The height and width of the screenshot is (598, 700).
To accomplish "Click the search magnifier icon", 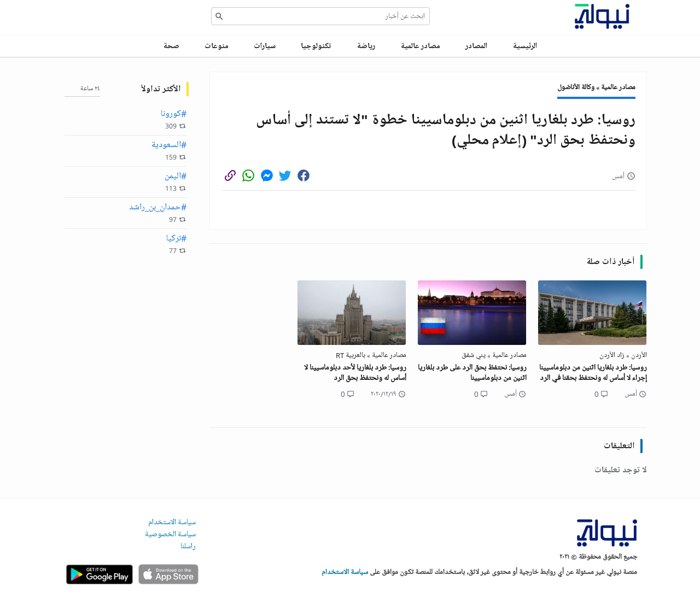I will [x=219, y=16].
